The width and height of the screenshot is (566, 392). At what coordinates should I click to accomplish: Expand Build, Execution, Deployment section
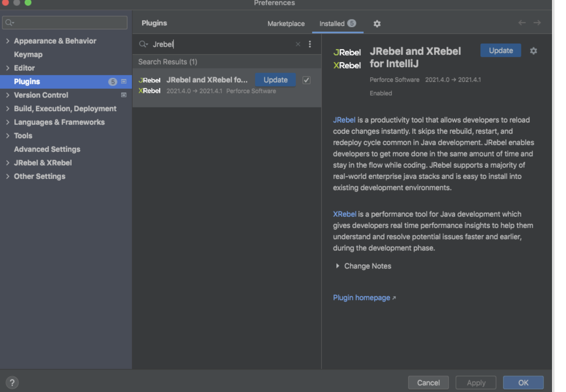tap(8, 109)
